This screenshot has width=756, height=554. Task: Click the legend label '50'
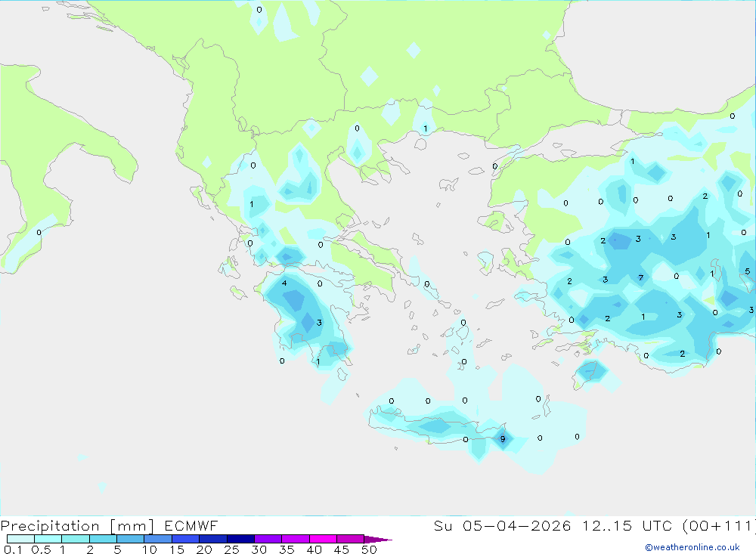tap(369, 549)
